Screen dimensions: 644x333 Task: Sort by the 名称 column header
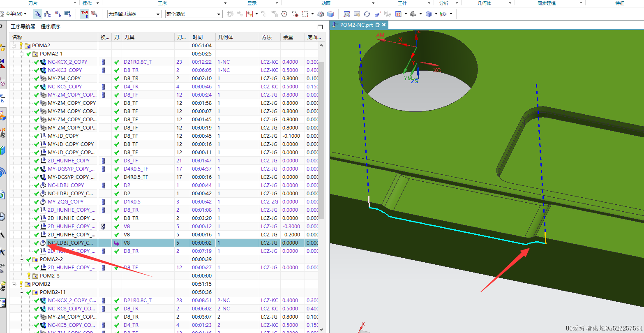pos(54,37)
